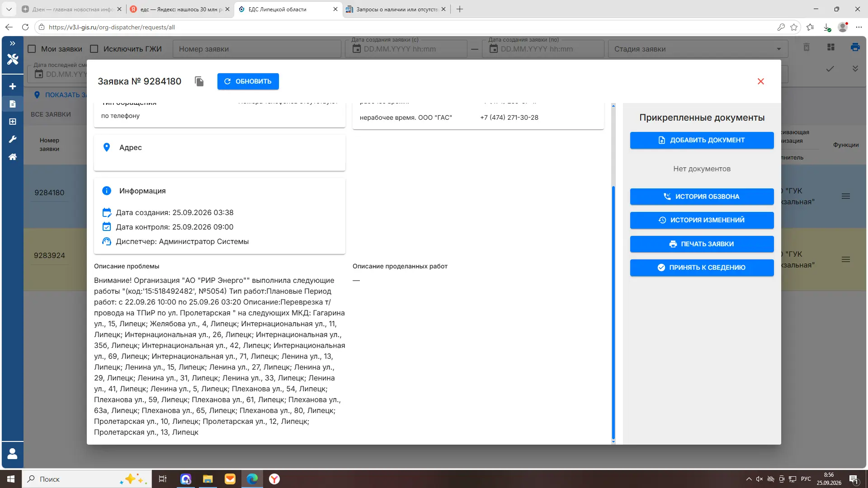Open the Стадия заявки dropdown
The width and height of the screenshot is (868, 488).
[698, 49]
